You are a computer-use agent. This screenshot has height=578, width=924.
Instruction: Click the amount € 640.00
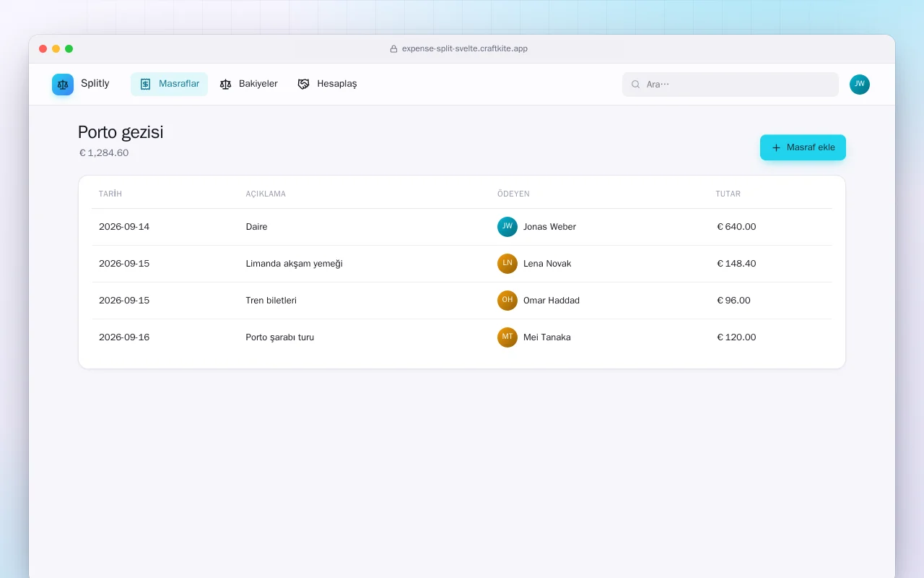[736, 227]
